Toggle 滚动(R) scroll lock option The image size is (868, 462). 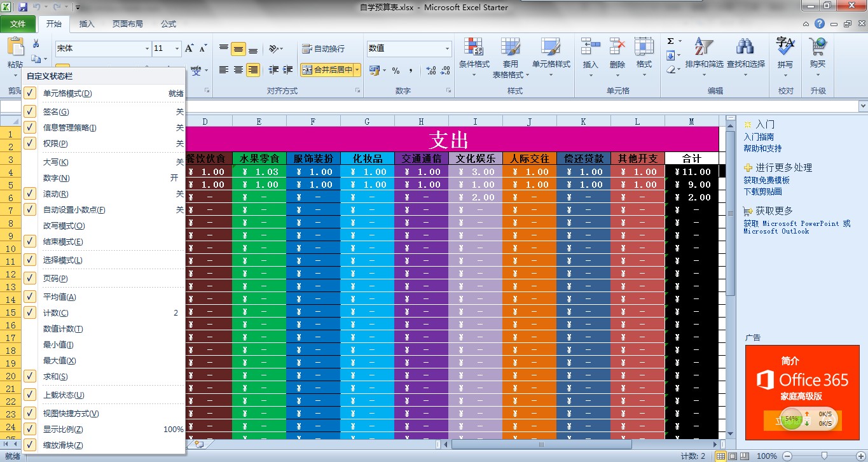[x=104, y=193]
